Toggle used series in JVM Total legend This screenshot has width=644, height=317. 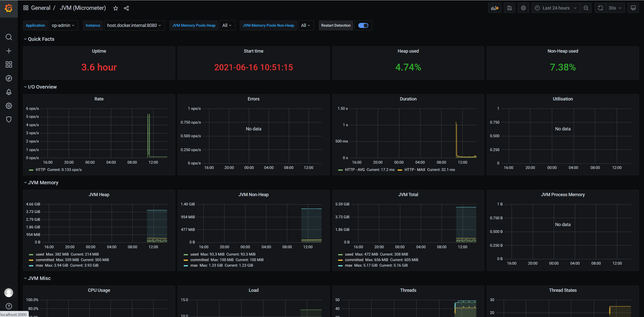(349, 254)
